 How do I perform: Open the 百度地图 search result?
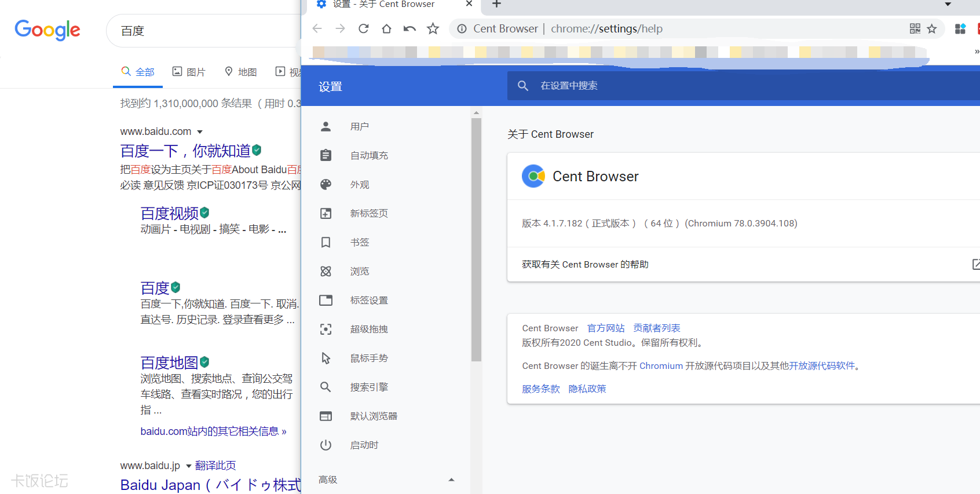169,363
